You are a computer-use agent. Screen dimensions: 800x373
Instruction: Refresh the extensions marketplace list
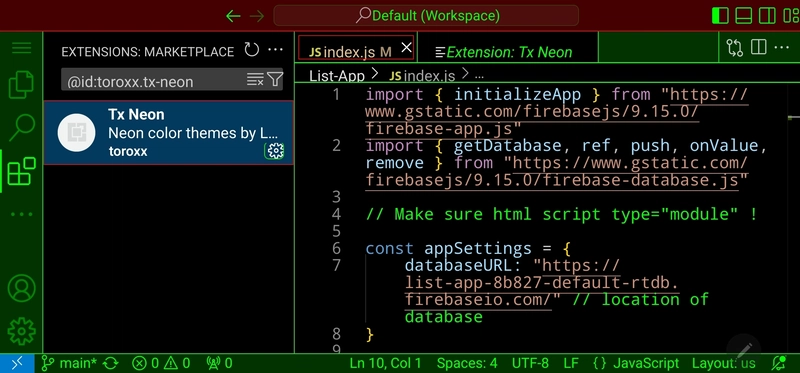click(x=252, y=50)
